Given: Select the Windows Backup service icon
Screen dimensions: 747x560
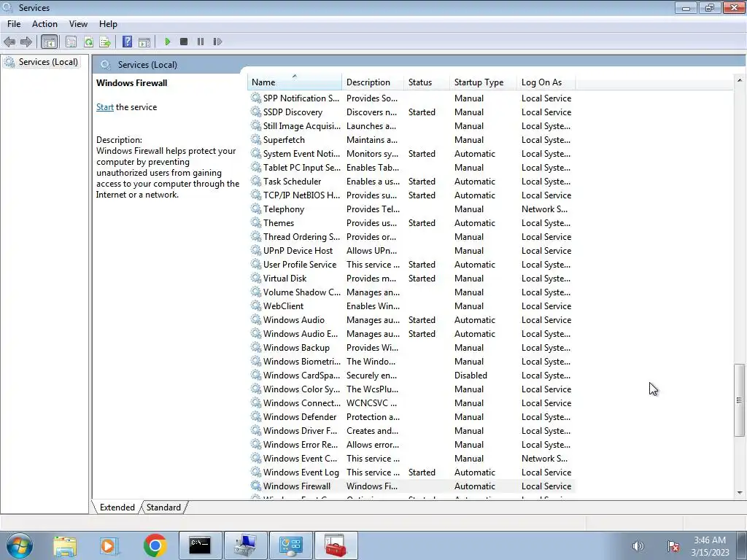Looking at the screenshot, I should click(256, 348).
